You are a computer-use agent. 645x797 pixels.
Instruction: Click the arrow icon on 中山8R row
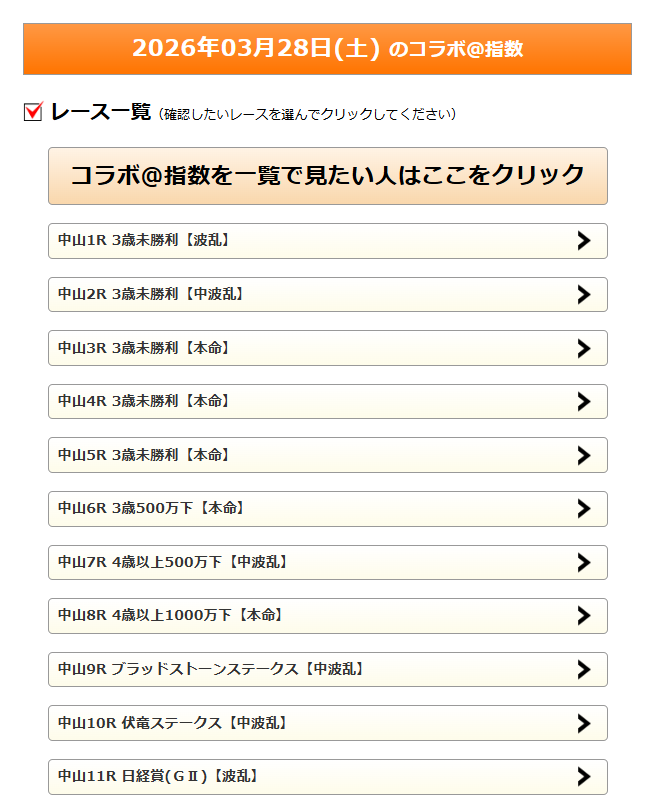(x=584, y=615)
